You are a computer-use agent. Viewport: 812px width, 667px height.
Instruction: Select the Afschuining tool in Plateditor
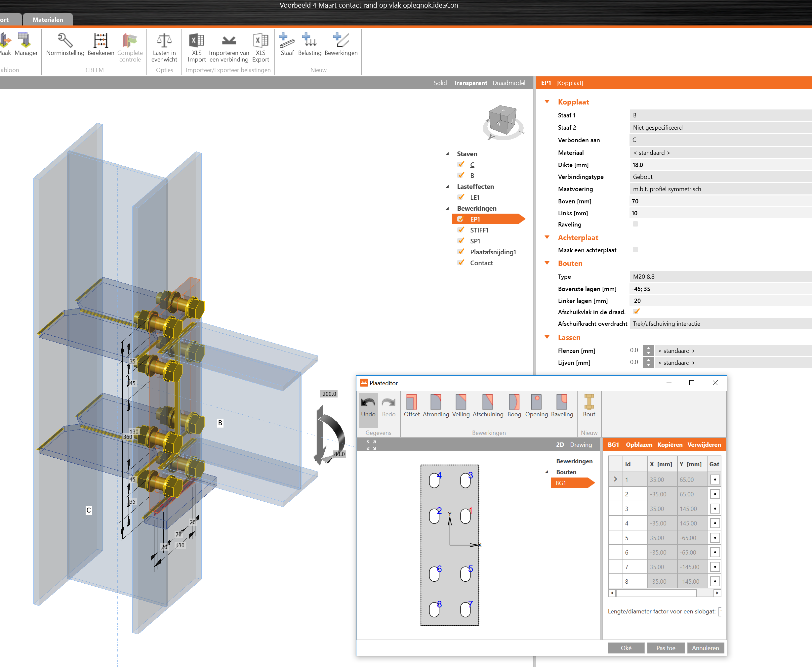coord(487,402)
